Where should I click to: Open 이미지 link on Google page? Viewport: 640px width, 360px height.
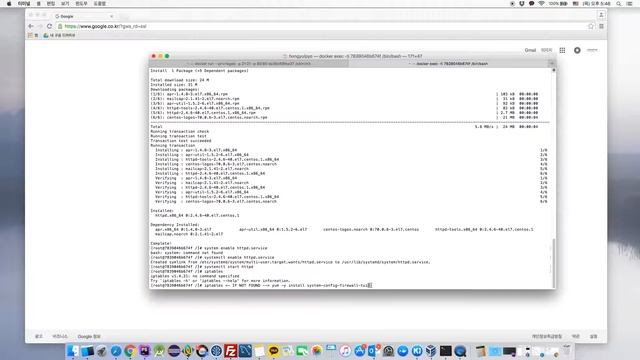click(546, 50)
